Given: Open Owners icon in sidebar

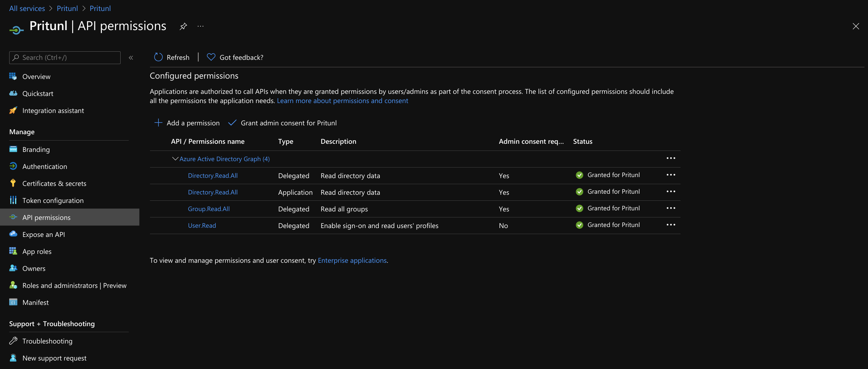Looking at the screenshot, I should click(13, 268).
